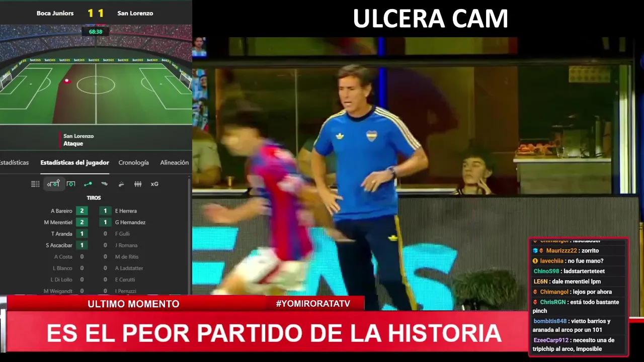The image size is (644, 362).
Task: Select the players group icon
Action: pyautogui.click(x=138, y=184)
